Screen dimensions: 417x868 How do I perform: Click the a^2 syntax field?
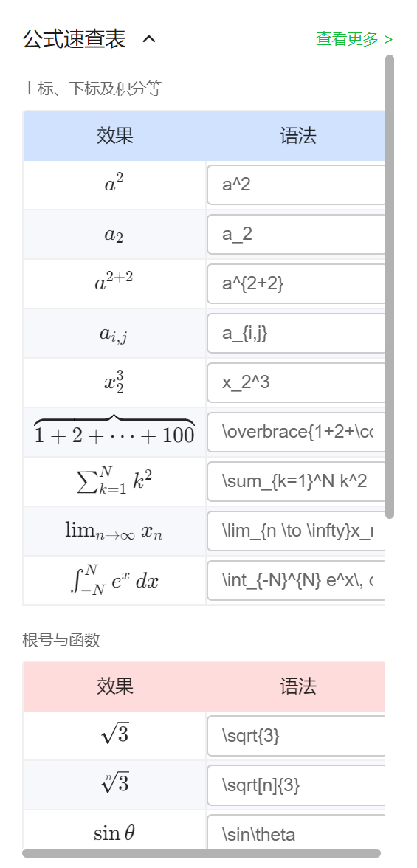coord(296,185)
